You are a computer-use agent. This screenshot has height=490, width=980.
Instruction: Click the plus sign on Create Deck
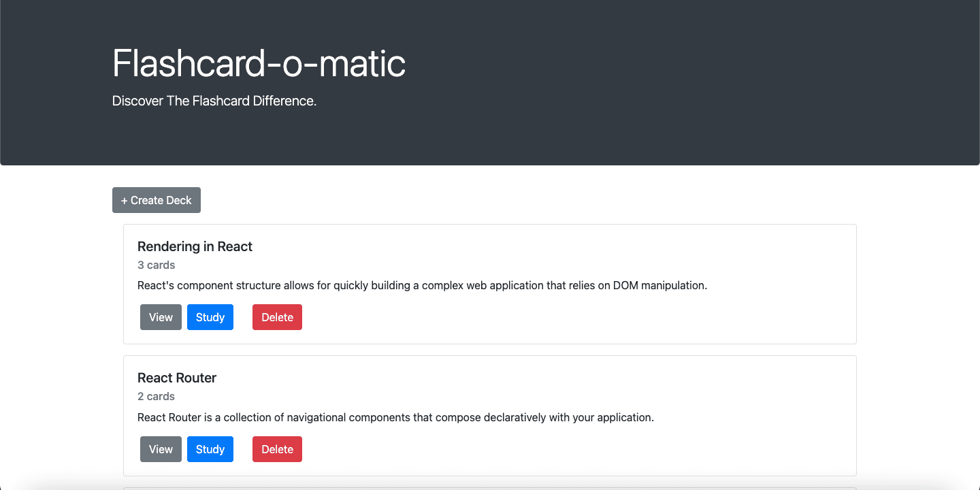125,200
